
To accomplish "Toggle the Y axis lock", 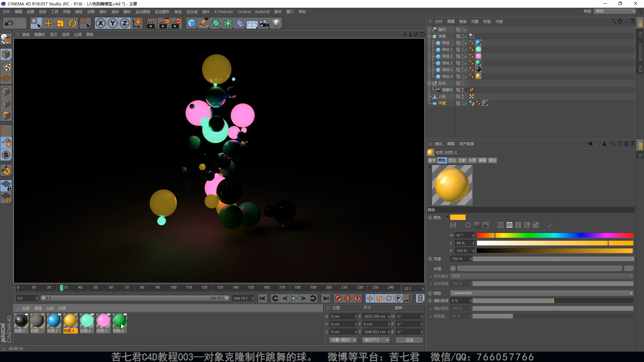I will (x=113, y=23).
